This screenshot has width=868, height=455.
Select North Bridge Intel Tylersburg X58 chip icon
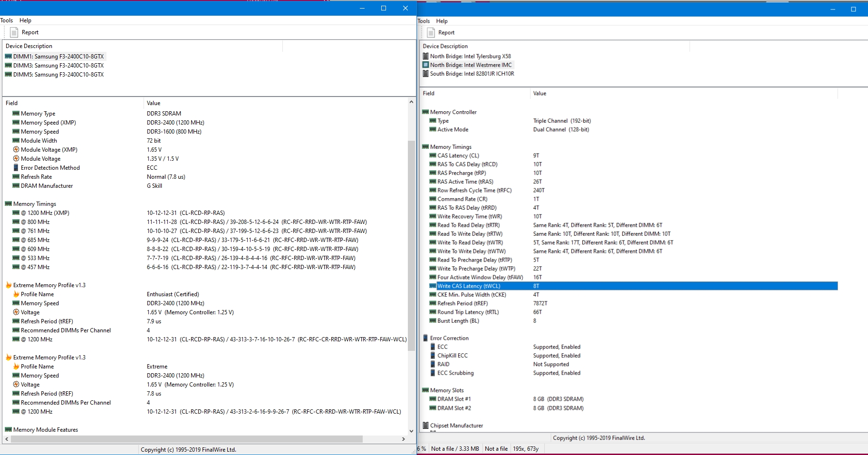(425, 56)
